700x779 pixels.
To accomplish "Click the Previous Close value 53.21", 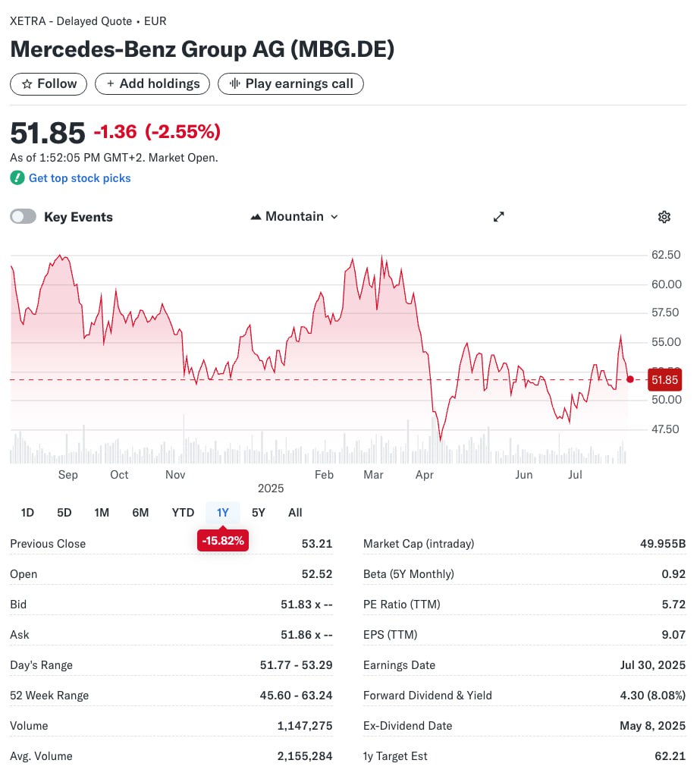I will (317, 544).
